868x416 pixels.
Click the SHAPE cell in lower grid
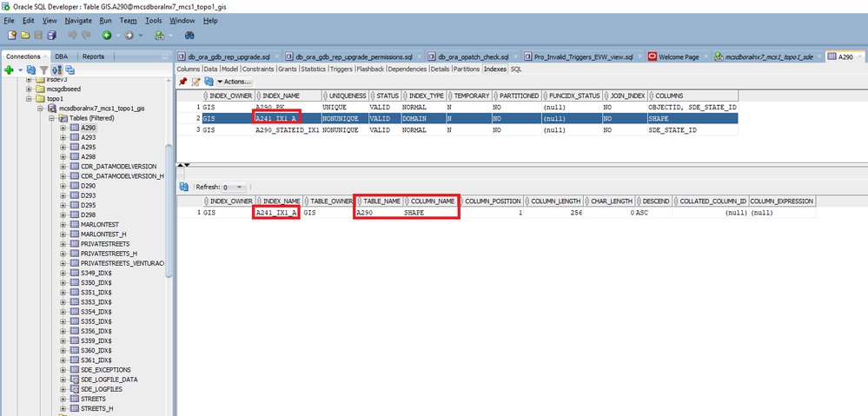click(431, 213)
